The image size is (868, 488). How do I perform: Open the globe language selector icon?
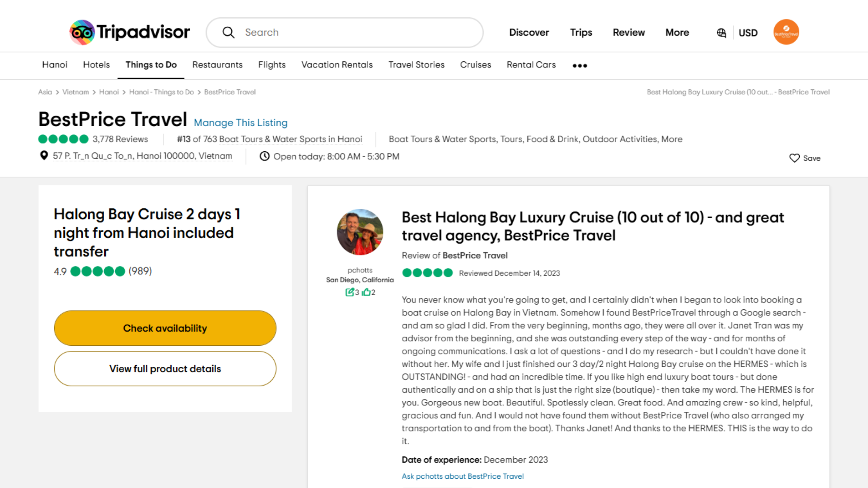click(721, 33)
